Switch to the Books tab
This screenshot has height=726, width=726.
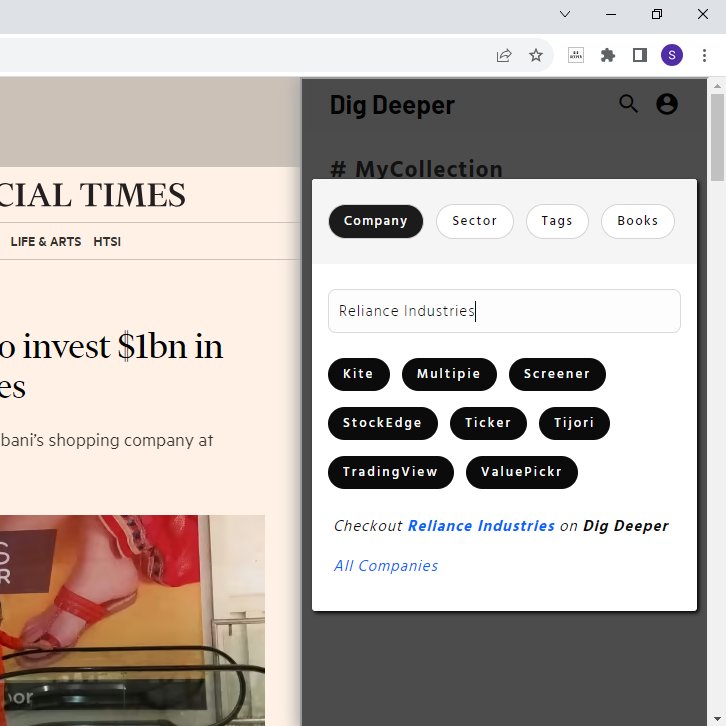[638, 221]
